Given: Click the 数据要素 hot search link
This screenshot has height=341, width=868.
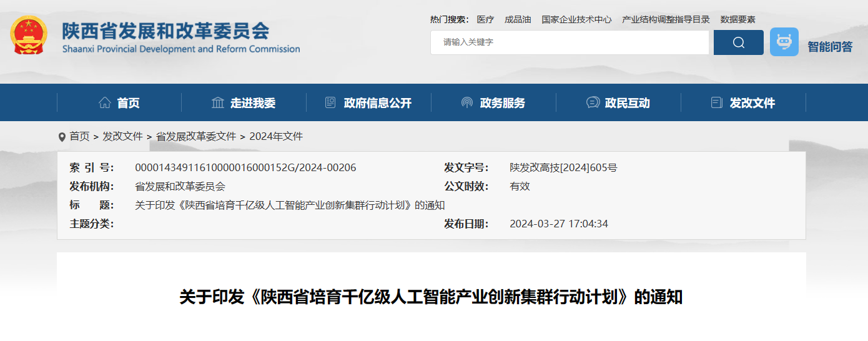Looking at the screenshot, I should pyautogui.click(x=737, y=19).
